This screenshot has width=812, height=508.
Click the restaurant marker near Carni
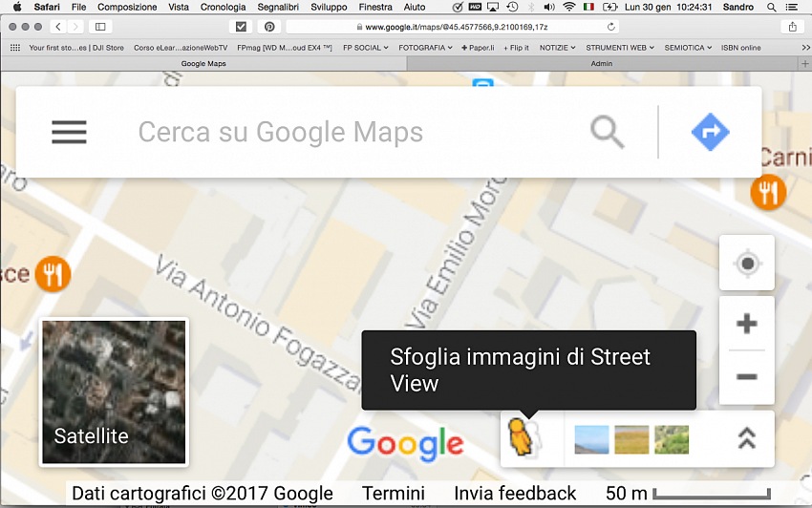(x=768, y=193)
